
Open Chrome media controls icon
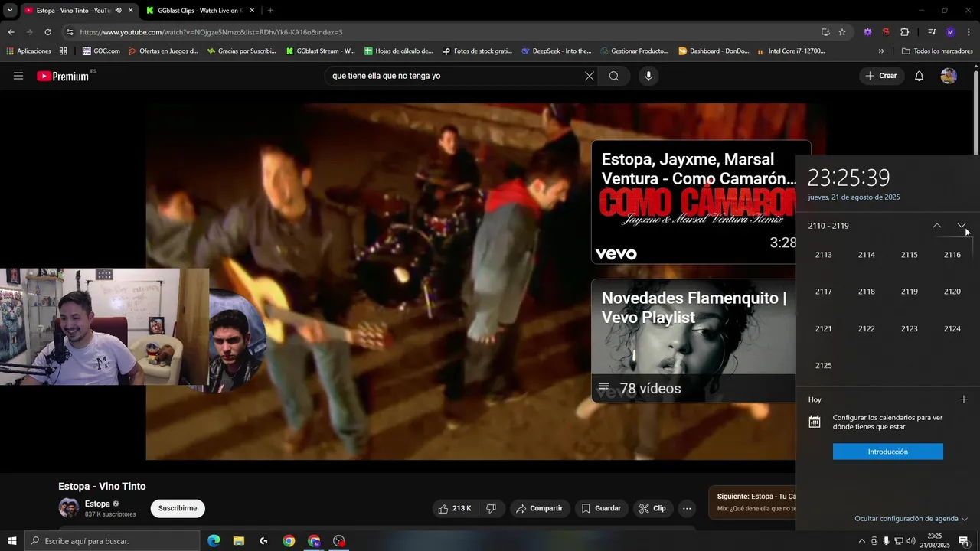click(x=932, y=32)
